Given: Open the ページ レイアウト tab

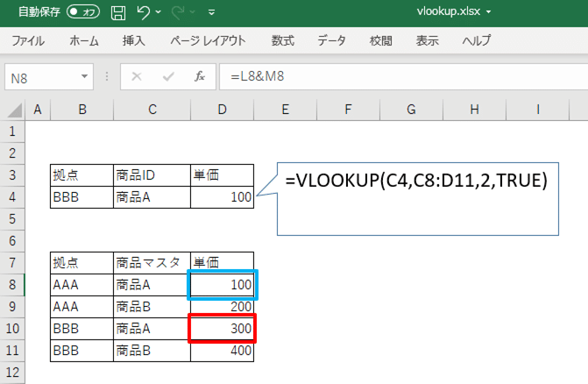Looking at the screenshot, I should click(209, 40).
